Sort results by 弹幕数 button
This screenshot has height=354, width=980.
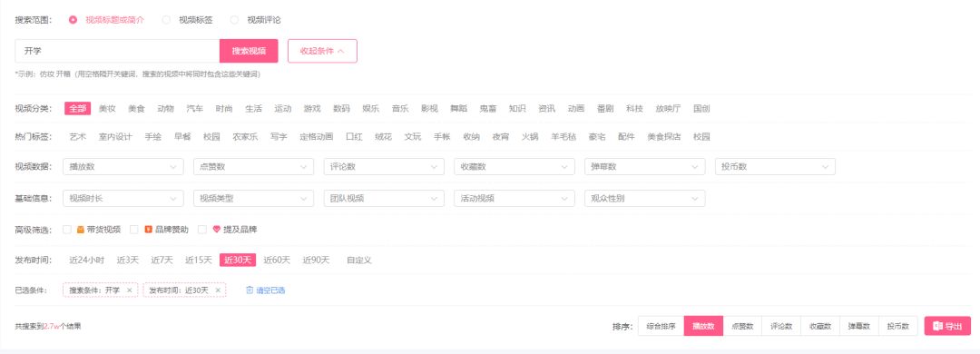point(859,326)
